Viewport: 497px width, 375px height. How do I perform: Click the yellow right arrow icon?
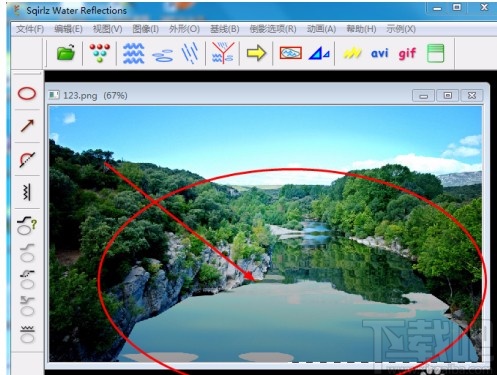point(256,53)
